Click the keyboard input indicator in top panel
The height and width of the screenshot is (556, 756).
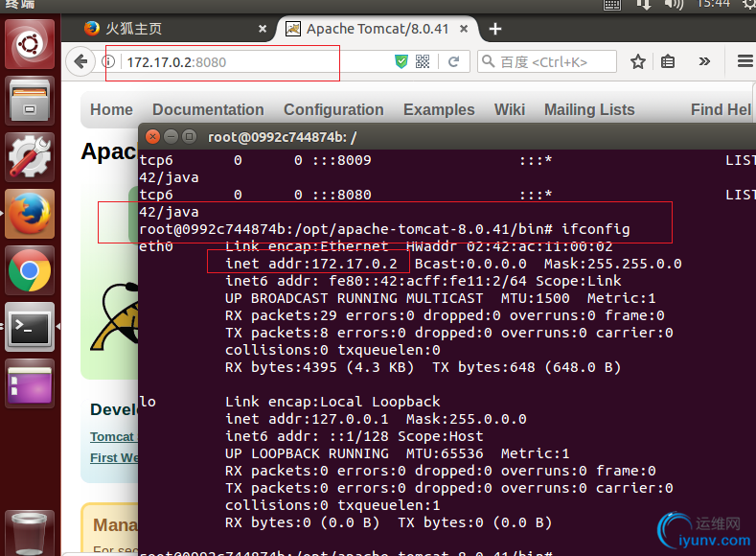[612, 5]
